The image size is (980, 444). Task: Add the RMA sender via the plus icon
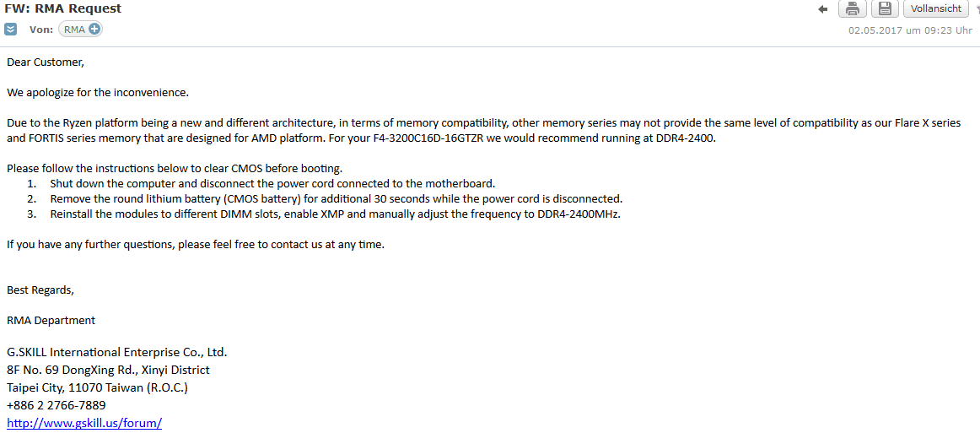[x=94, y=29]
